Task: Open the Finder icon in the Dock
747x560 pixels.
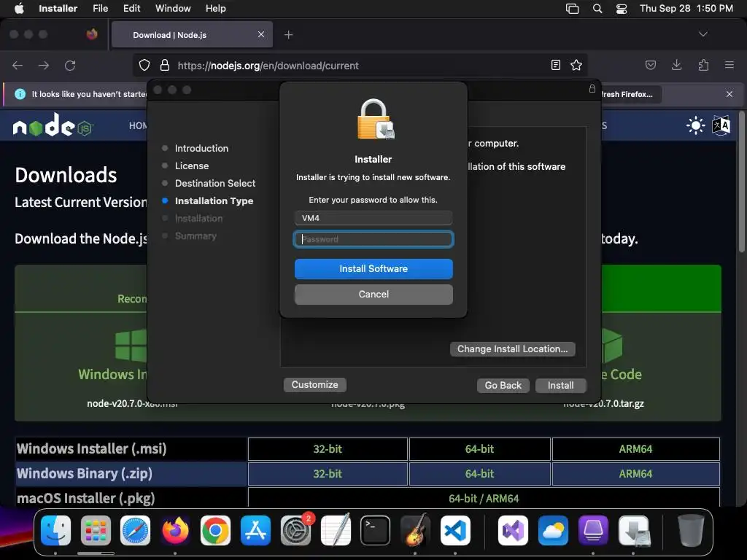Action: pos(55,531)
